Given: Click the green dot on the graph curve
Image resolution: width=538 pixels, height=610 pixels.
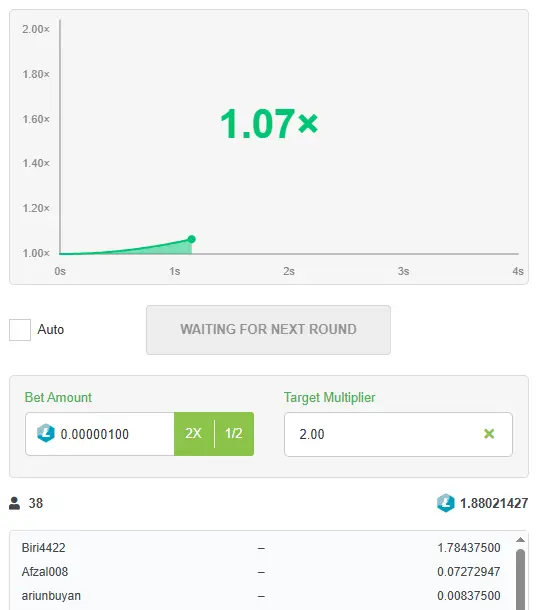Looking at the screenshot, I should pyautogui.click(x=191, y=239).
